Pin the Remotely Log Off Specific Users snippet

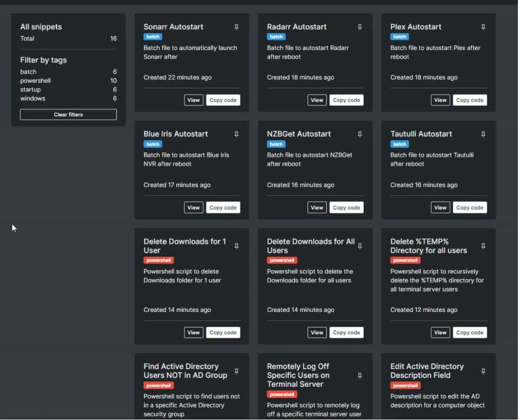click(359, 375)
